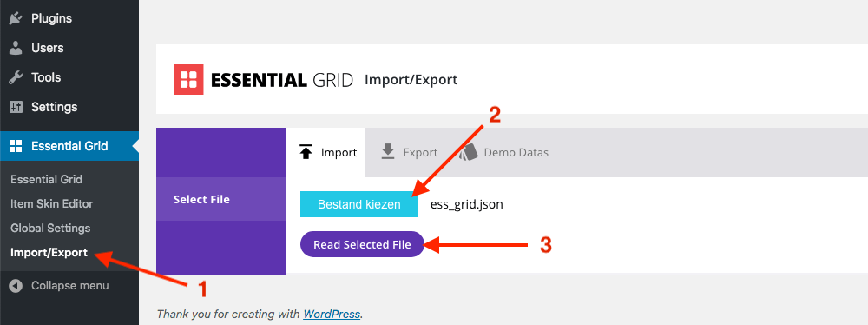Click the Export download arrow icon
The height and width of the screenshot is (325, 868).
[x=388, y=151]
